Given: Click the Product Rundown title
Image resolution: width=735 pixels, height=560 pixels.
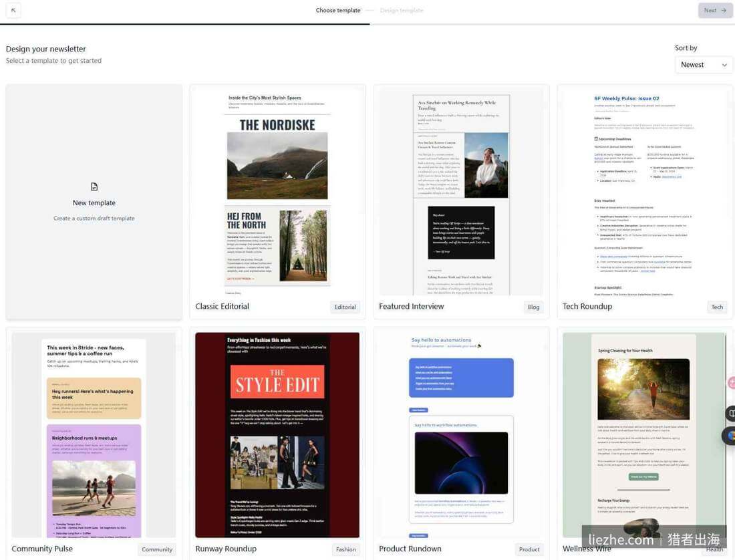Looking at the screenshot, I should (x=410, y=549).
